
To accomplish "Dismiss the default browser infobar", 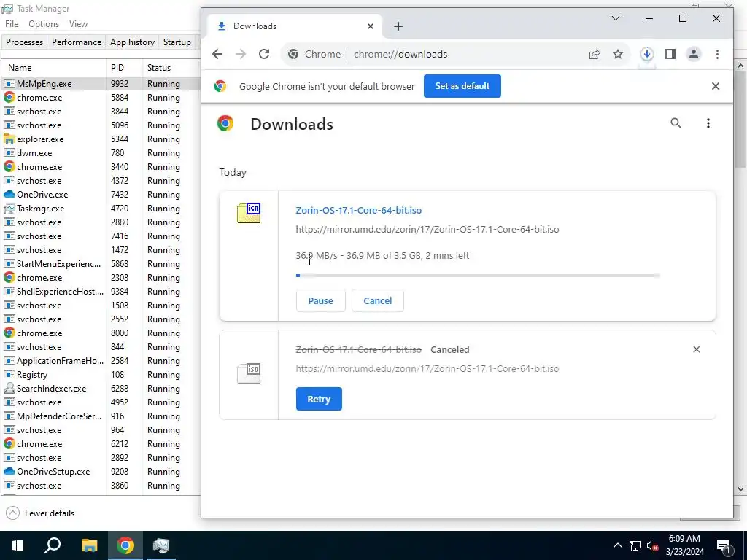I will click(715, 86).
